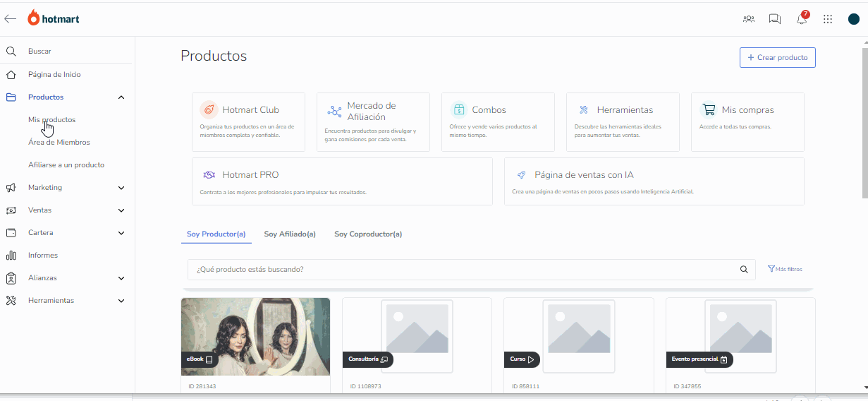
Task: Click the back arrow in header
Action: (10, 19)
